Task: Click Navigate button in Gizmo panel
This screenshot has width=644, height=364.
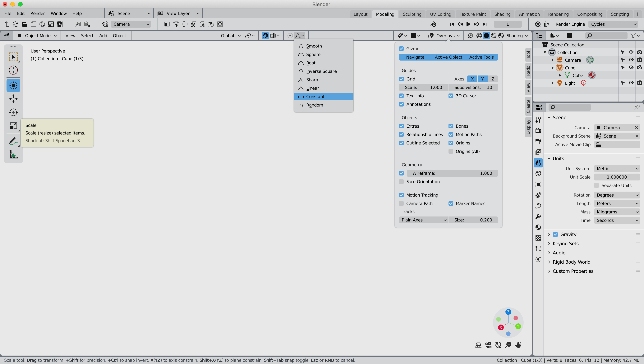Action: (x=415, y=57)
